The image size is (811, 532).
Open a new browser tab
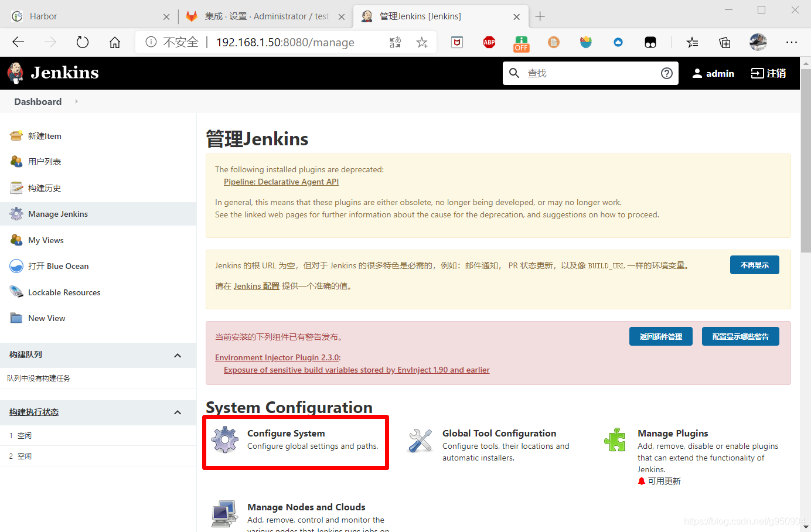[x=540, y=16]
